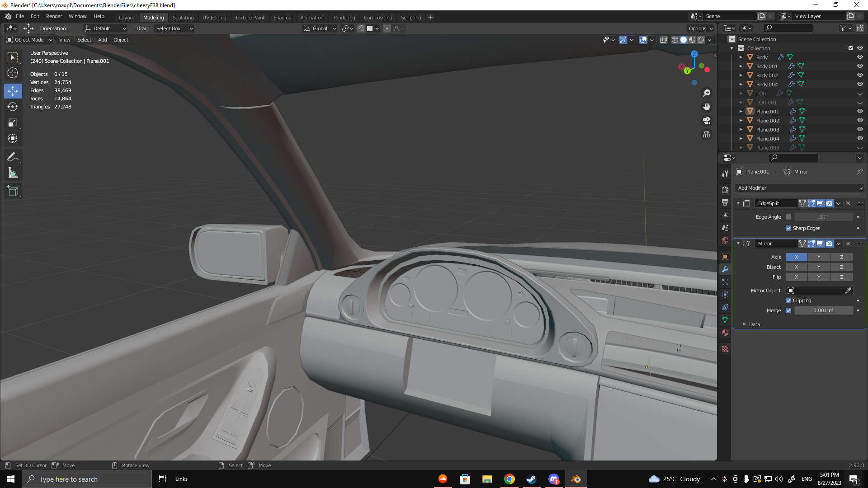Open Material properties tab
This screenshot has width=868, height=488.
coord(725,333)
